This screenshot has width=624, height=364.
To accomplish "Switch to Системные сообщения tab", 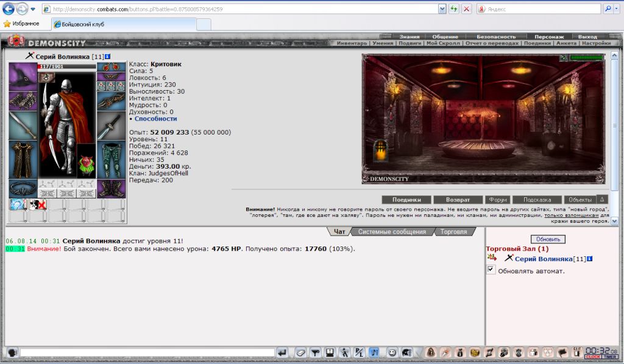I will (392, 232).
